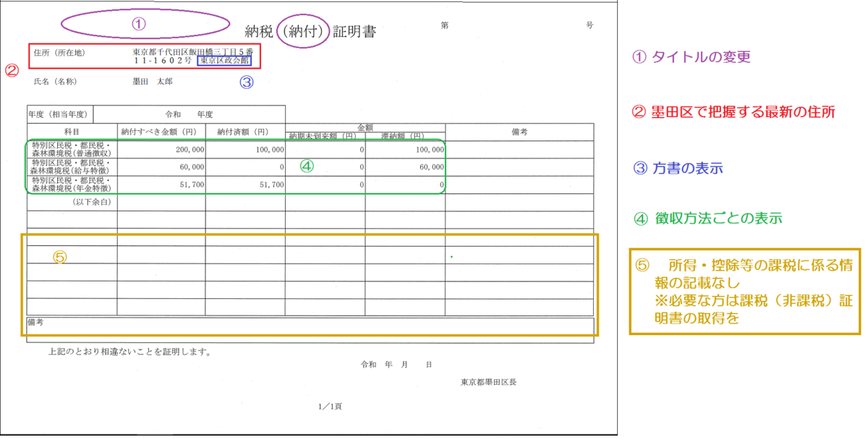Click the issuer 東京都墨田区長
868x440 pixels.
[488, 381]
